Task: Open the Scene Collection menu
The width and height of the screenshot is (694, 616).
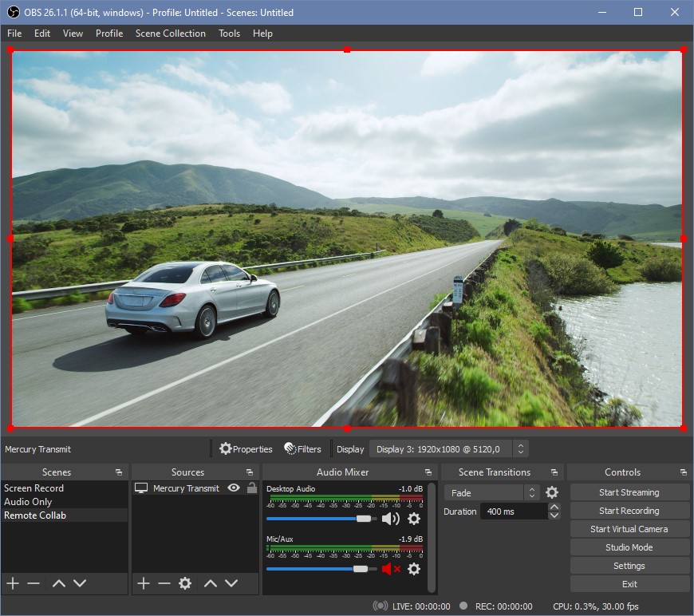Action: (170, 34)
